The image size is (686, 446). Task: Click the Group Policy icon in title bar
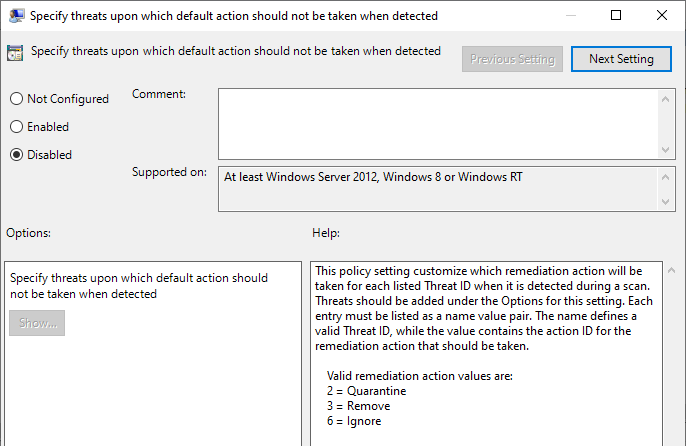point(16,16)
